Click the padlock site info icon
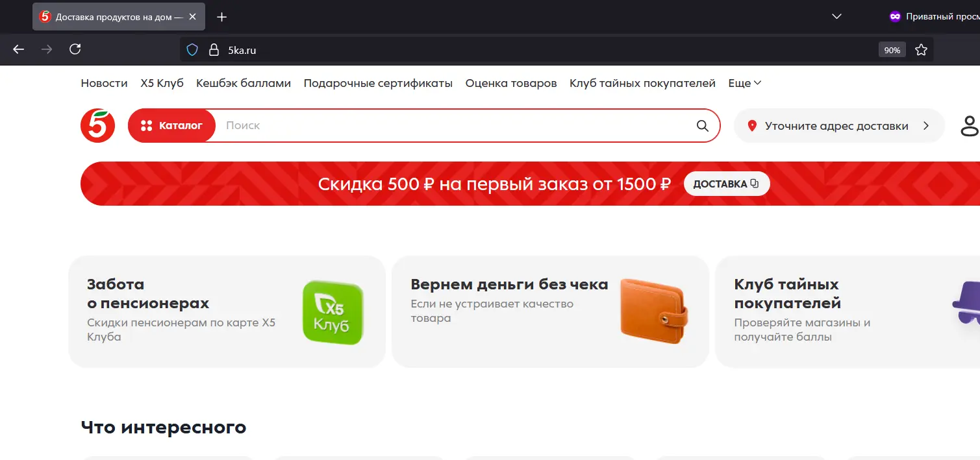Screen dimensions: 980x460 (x=214, y=50)
